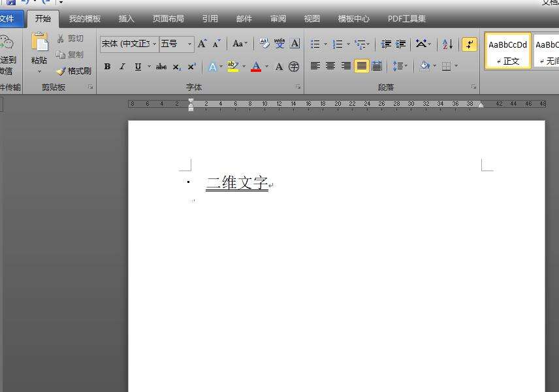The height and width of the screenshot is (392, 559).
Task: Apply the Character Border icon
Action: pyautogui.click(x=295, y=44)
